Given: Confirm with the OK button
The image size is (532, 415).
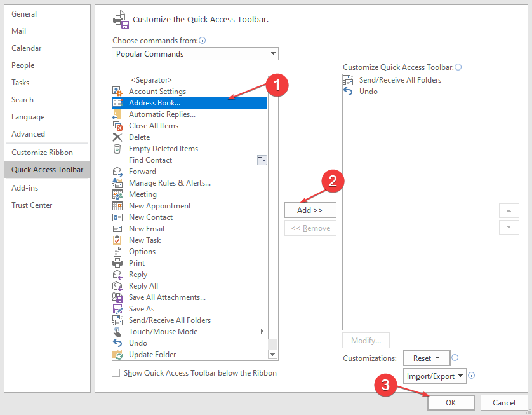Looking at the screenshot, I should point(451,403).
